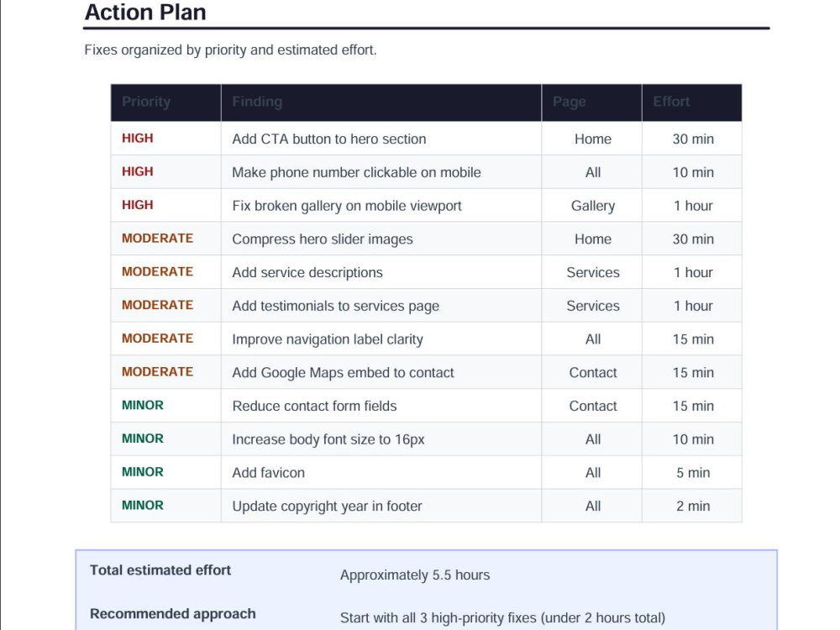Viewport: 840px width, 630px height.
Task: Select the Effort column header
Action: [x=670, y=102]
